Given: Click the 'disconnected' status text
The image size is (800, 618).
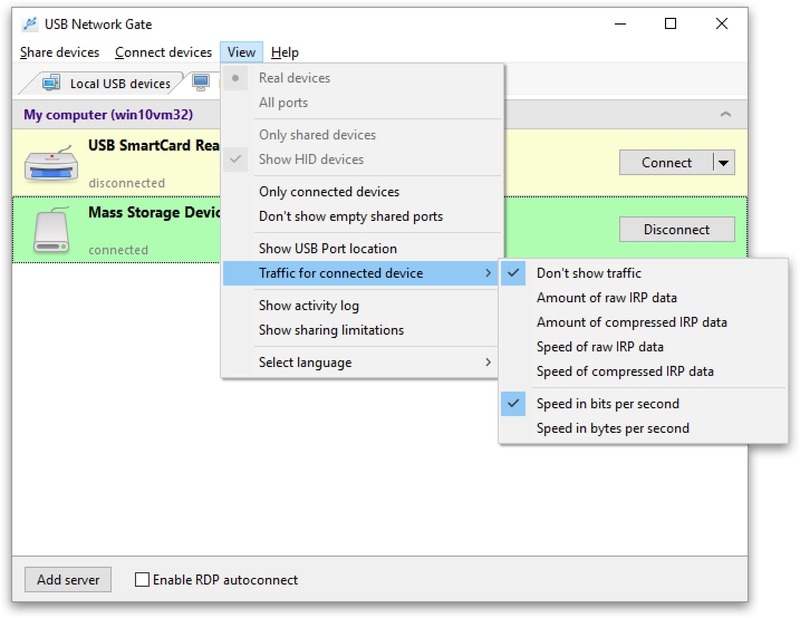Looking at the screenshot, I should click(127, 183).
